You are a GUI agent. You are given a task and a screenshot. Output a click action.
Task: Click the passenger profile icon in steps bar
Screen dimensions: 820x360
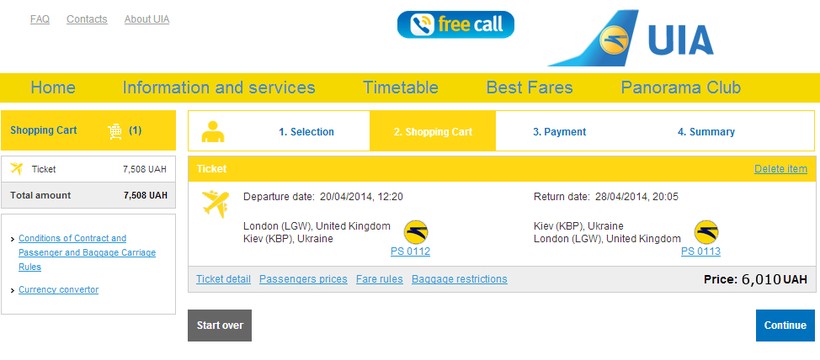click(x=213, y=131)
